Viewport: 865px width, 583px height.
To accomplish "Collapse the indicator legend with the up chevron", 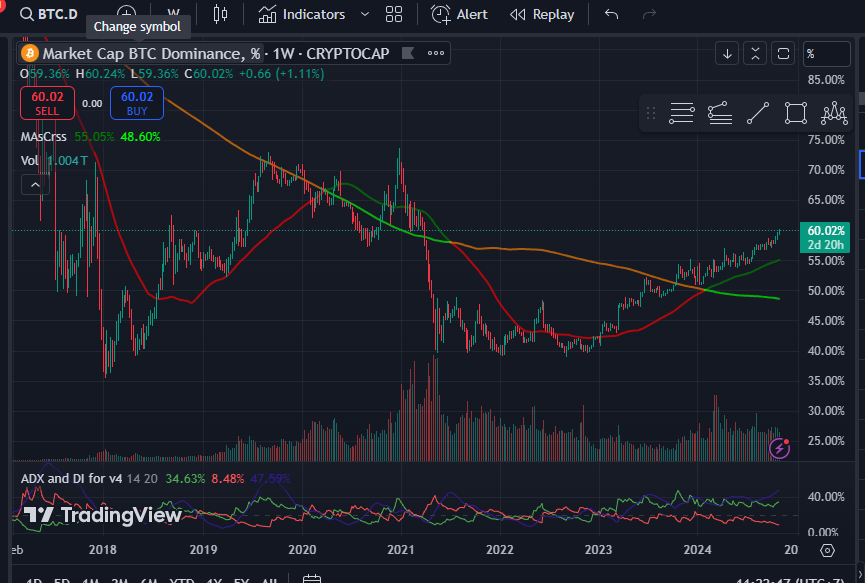I will [35, 185].
